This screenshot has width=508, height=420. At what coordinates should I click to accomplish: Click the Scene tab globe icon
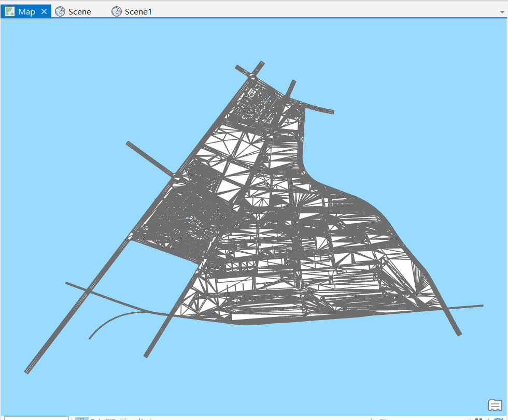[60, 11]
